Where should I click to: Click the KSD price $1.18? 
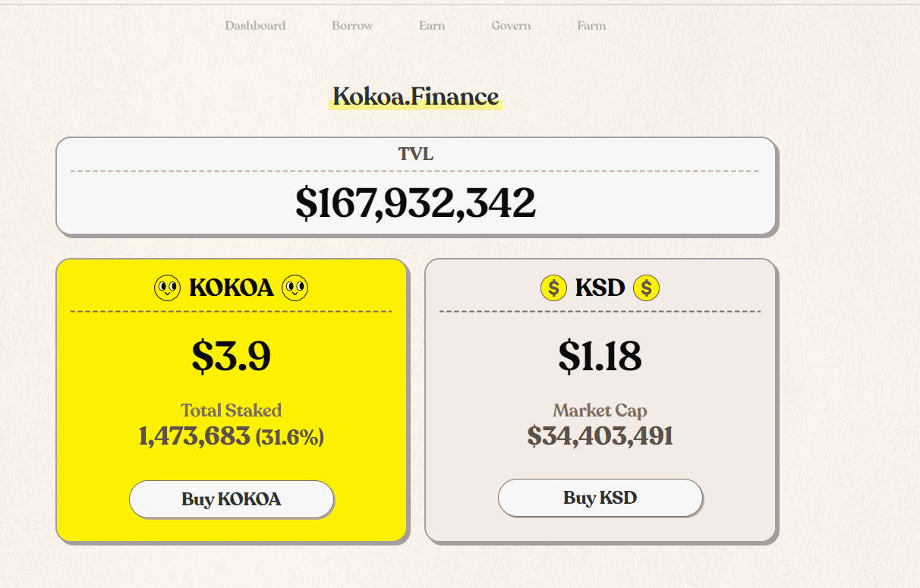coord(600,356)
